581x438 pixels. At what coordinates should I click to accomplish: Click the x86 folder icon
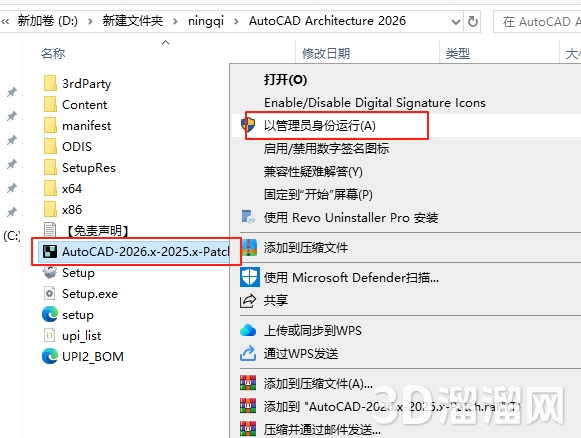pyautogui.click(x=50, y=209)
